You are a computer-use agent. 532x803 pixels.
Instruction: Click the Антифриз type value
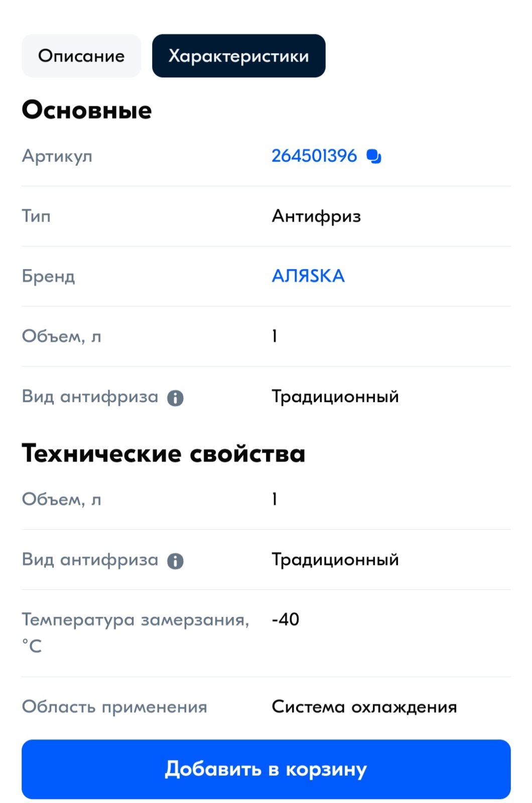pos(316,216)
